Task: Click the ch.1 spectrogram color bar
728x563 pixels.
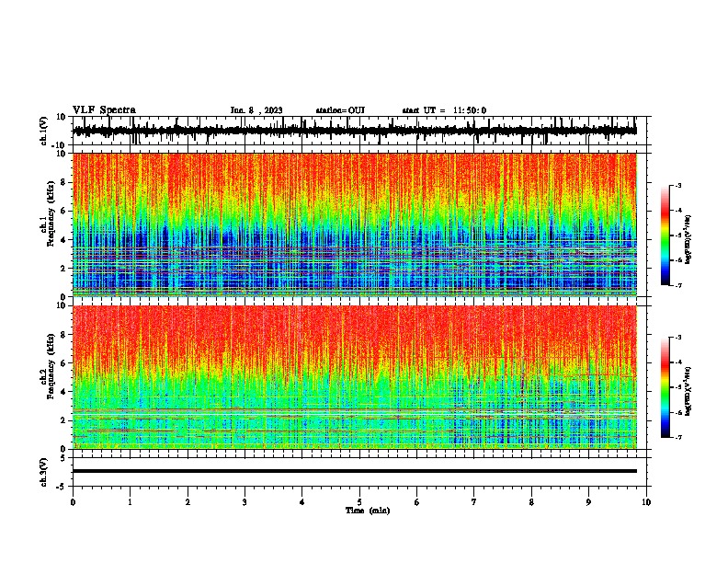Action: coord(665,236)
